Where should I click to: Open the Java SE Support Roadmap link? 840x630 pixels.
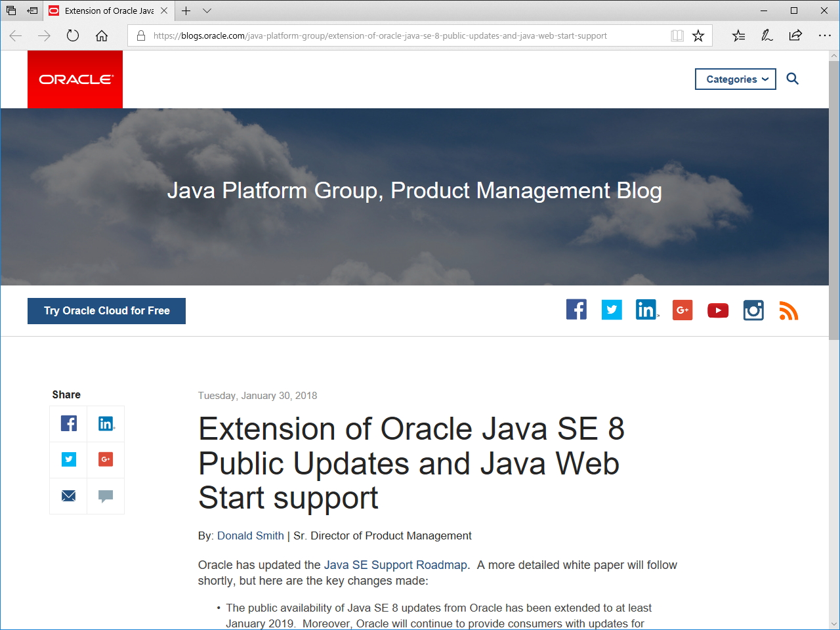coord(396,565)
